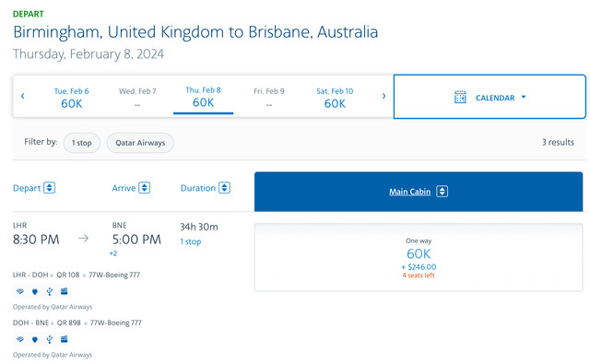Sort results by Duration
The image size is (590, 364).
point(205,188)
